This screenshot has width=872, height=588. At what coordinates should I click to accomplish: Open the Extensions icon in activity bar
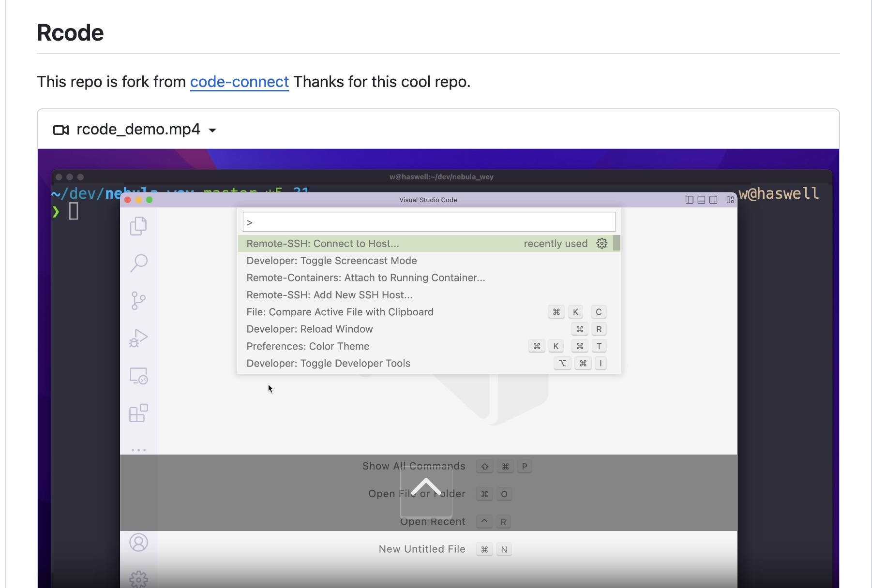[x=138, y=413]
